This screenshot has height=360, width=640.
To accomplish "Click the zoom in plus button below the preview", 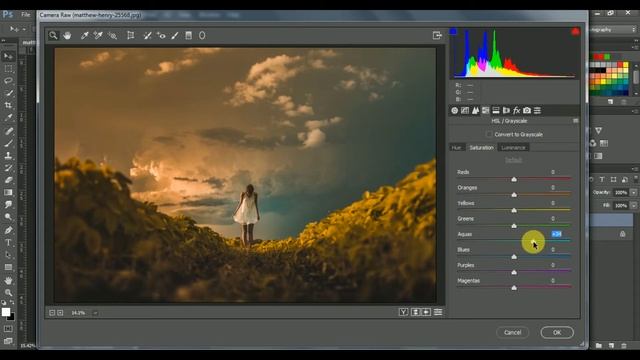I will [60, 313].
